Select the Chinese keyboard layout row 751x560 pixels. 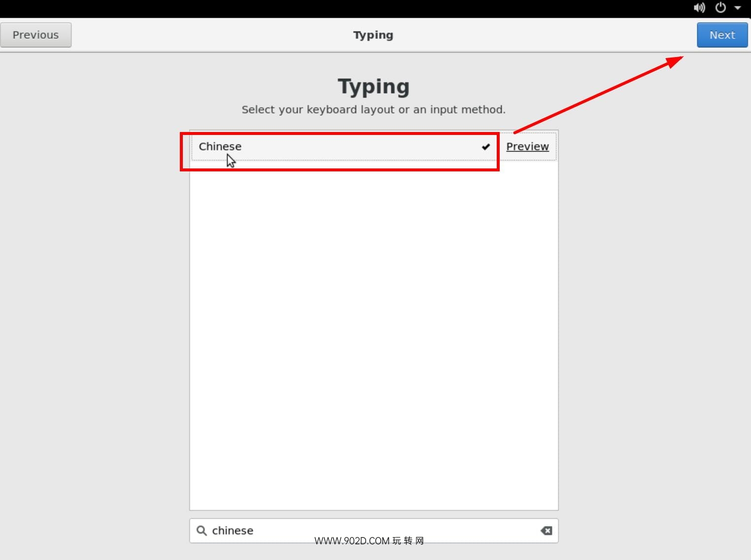coord(340,147)
